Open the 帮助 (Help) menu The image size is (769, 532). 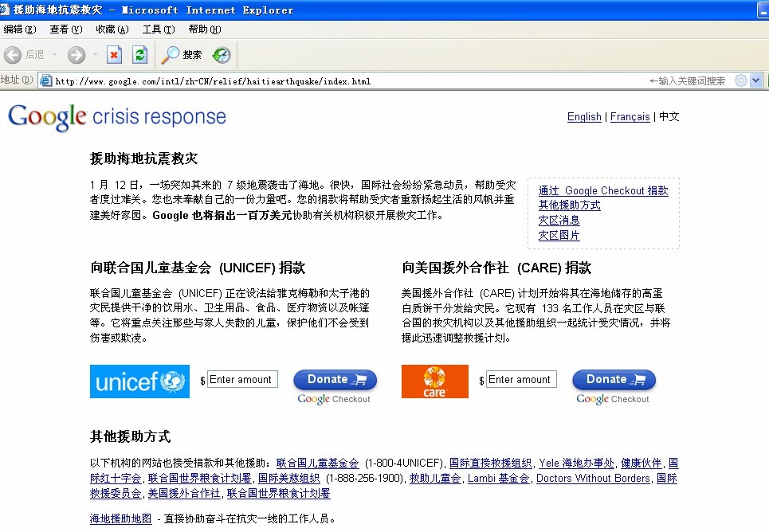pyautogui.click(x=205, y=29)
